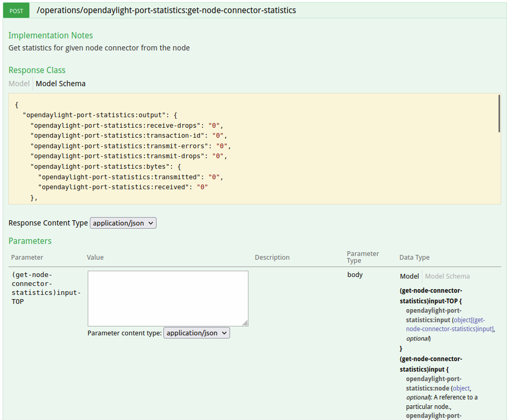The width and height of the screenshot is (509, 420).
Task: Click the textarea resize handle corner
Action: [x=245, y=323]
